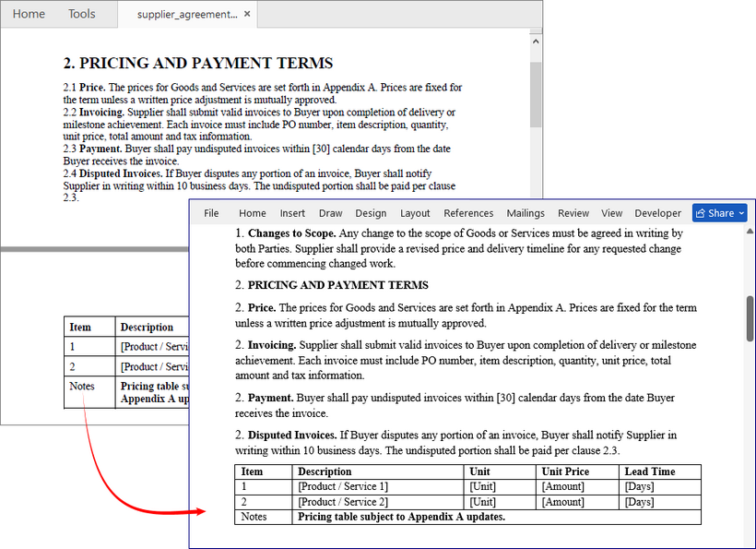Click Word scroll up arrow

click(750, 232)
